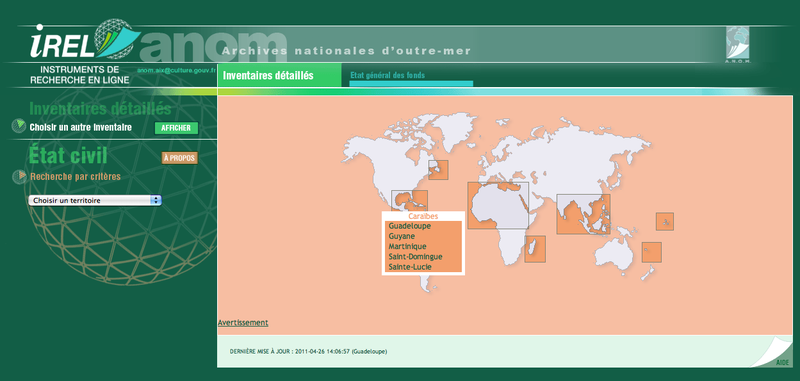Click the green arrow beside Choisir un autre inventaire
Viewport: 800px width, 381px height.
[x=19, y=125]
